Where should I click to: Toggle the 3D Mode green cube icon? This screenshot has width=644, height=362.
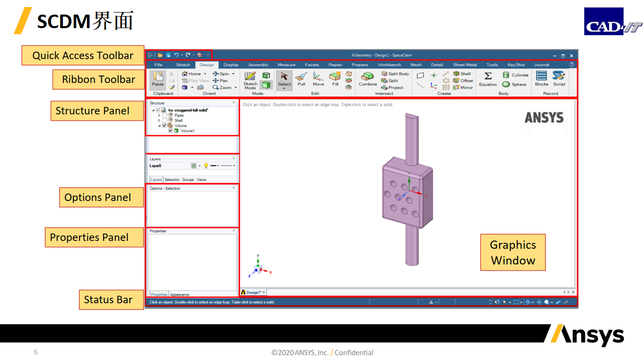pos(266,85)
